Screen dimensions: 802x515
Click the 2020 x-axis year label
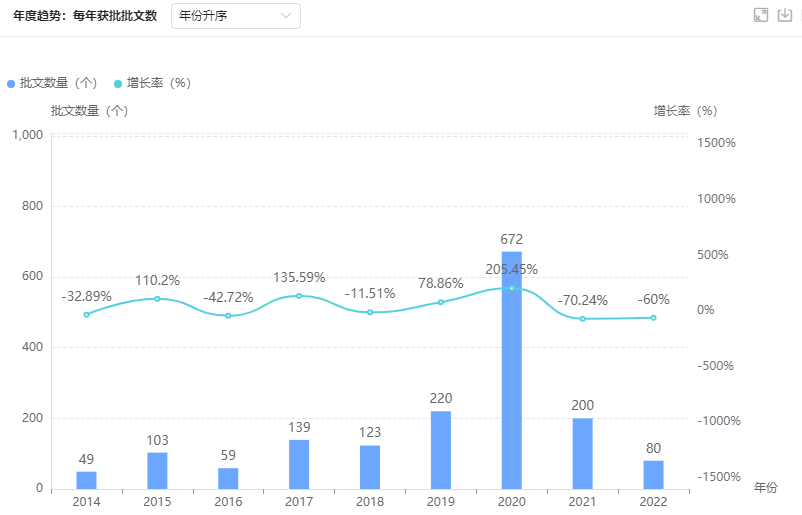coord(511,502)
